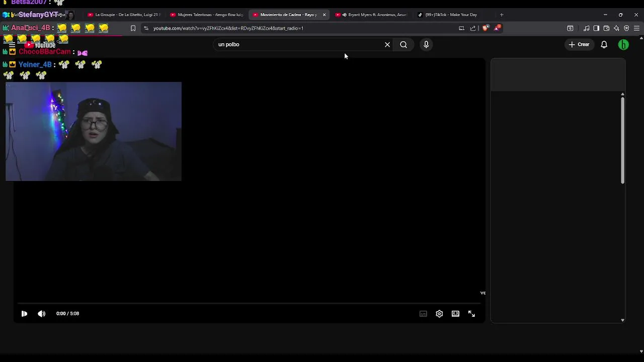Enter fullscreen in the video player

click(471, 314)
